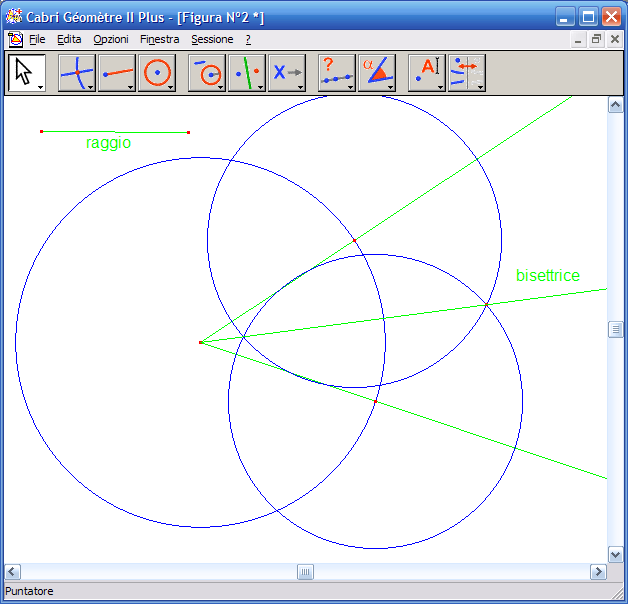Open the Finestra menu

159,40
